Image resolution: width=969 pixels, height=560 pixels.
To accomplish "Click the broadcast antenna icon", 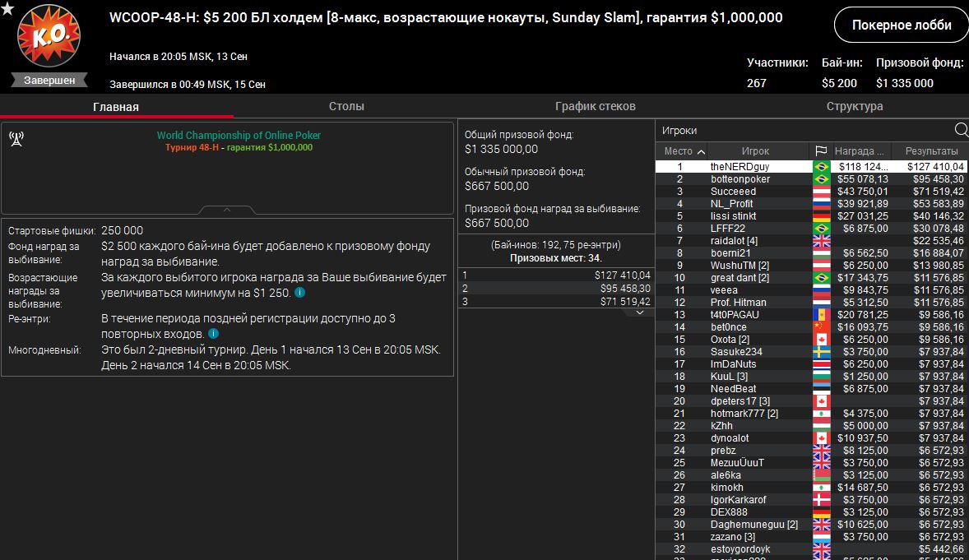I will click(16, 138).
